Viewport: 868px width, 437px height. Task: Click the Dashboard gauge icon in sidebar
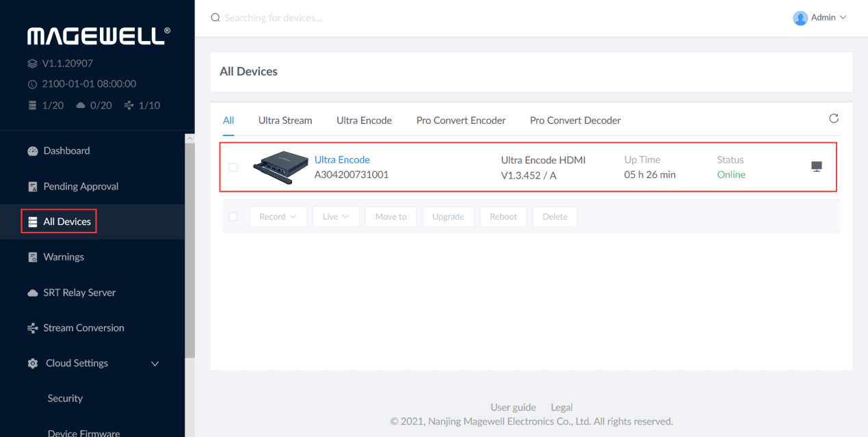(x=32, y=151)
